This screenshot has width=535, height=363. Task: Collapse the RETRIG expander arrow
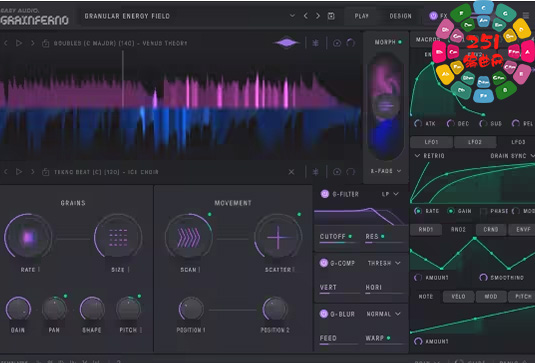[x=417, y=156]
